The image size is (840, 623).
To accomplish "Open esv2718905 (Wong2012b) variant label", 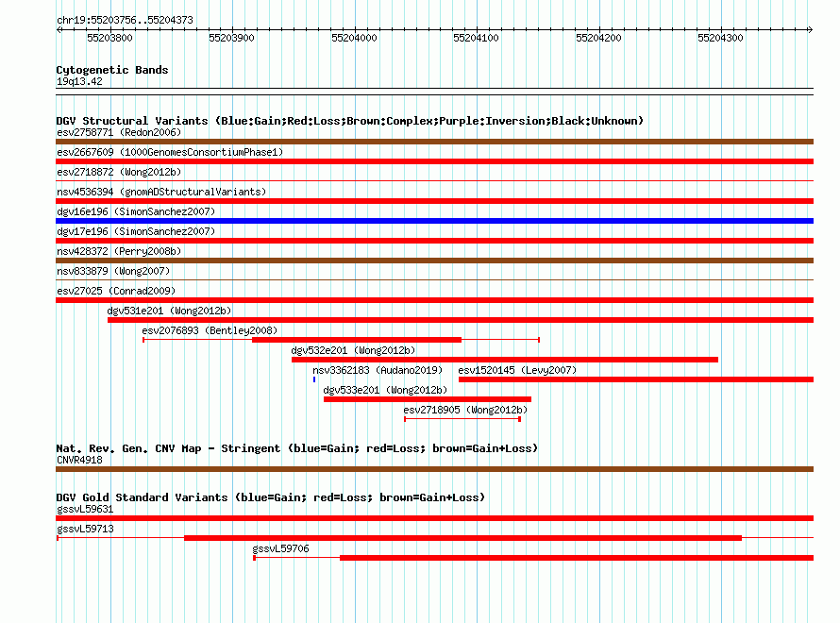I will point(465,410).
